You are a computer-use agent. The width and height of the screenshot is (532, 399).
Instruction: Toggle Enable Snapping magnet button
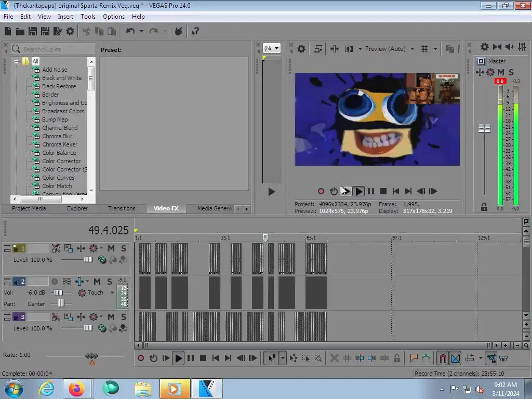[x=443, y=358]
